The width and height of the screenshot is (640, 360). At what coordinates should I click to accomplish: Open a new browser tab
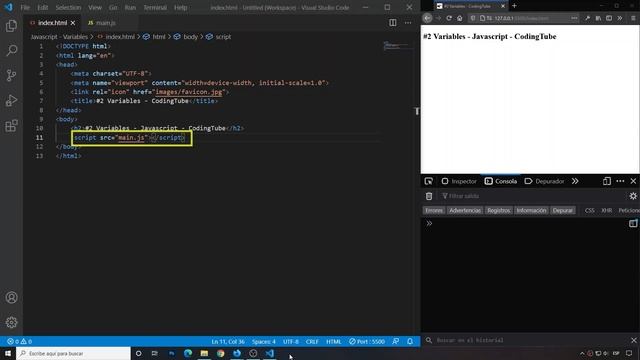point(514,6)
